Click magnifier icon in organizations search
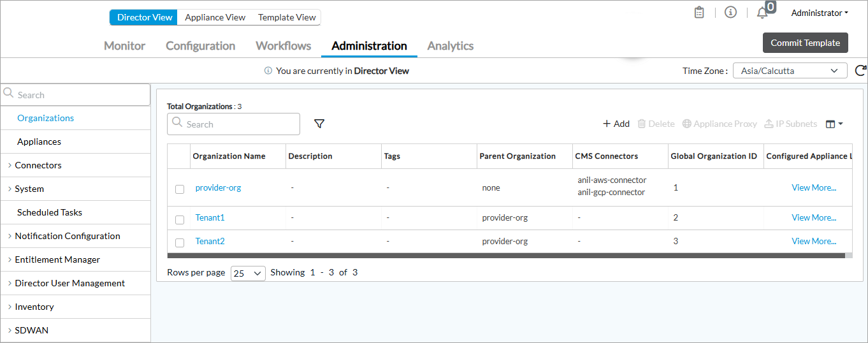The width and height of the screenshot is (868, 343). pyautogui.click(x=178, y=124)
